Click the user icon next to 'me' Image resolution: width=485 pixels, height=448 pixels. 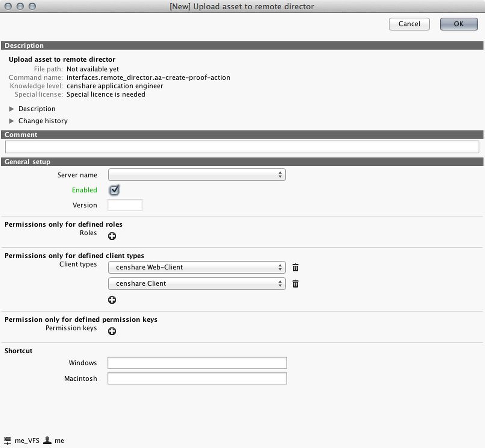(x=47, y=440)
